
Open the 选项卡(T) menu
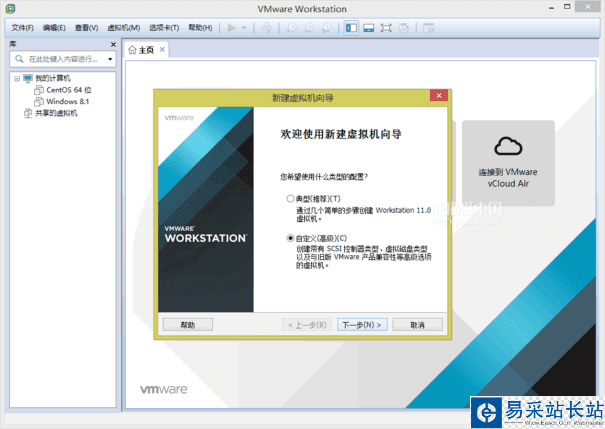(164, 28)
